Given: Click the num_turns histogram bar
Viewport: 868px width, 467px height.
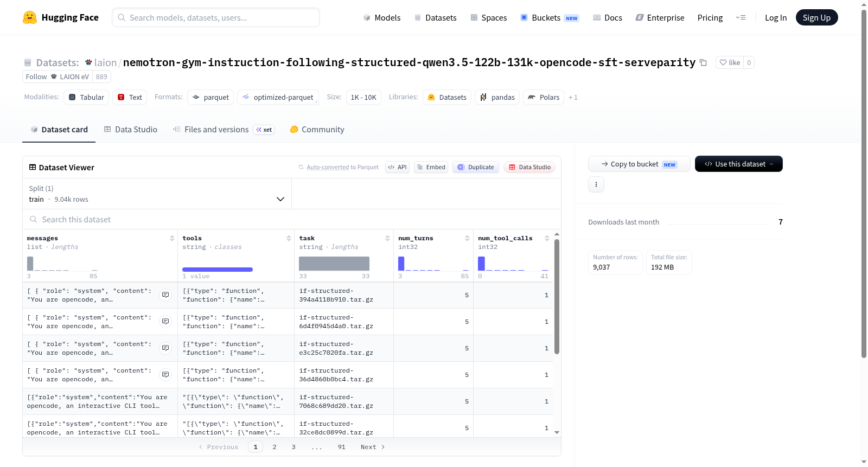Looking at the screenshot, I should pos(401,264).
